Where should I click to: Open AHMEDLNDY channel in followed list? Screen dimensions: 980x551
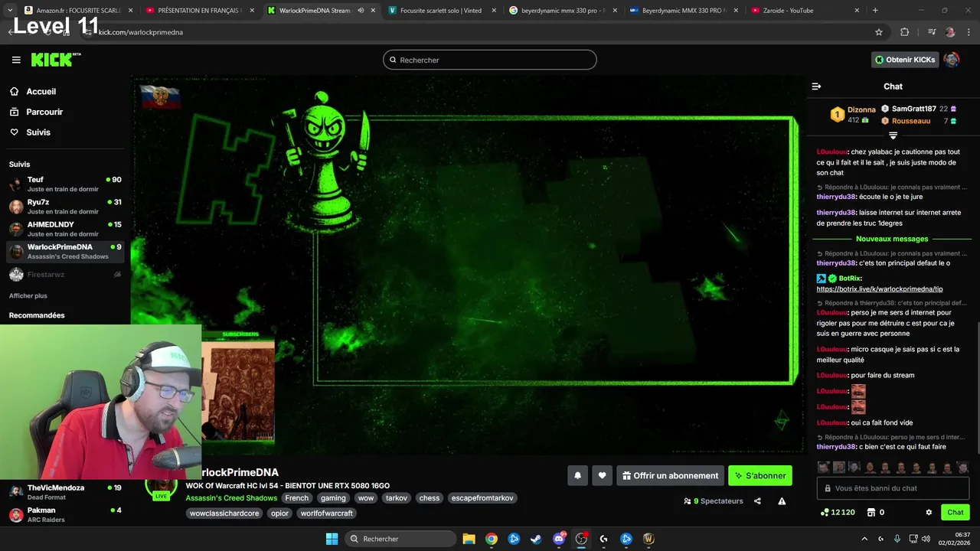coord(65,229)
